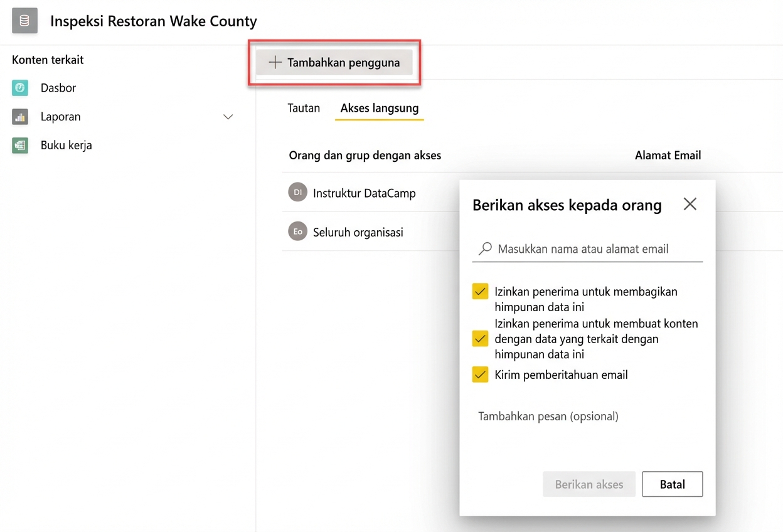Screen dimensions: 783x532
Task: Click the Instruktur DataCamp avatar icon
Action: 297,193
